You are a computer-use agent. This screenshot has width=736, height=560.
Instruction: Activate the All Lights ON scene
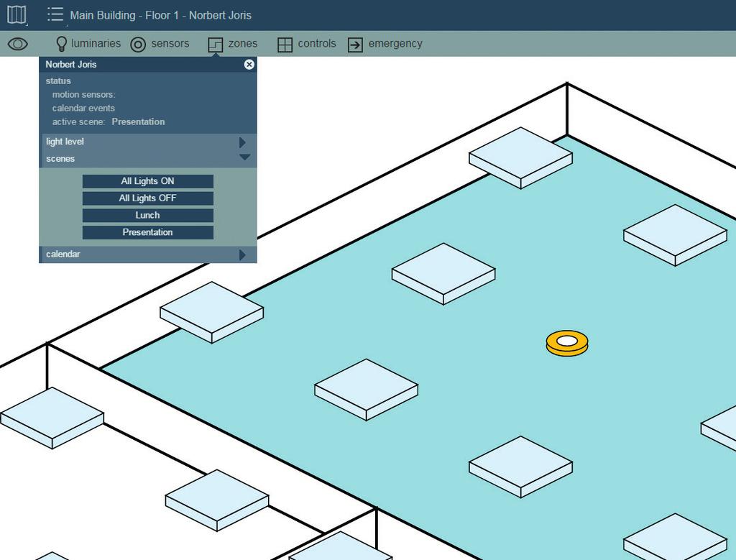coord(148,181)
